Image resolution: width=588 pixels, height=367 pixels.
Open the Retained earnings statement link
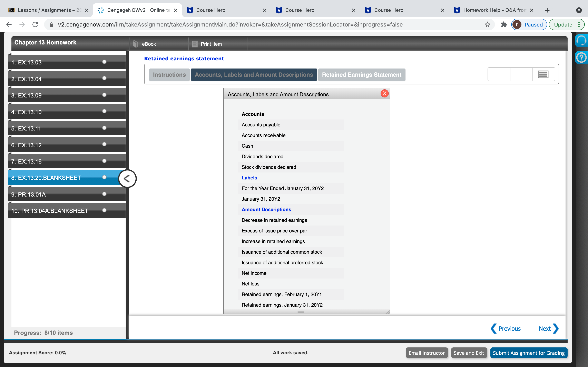[x=184, y=59]
